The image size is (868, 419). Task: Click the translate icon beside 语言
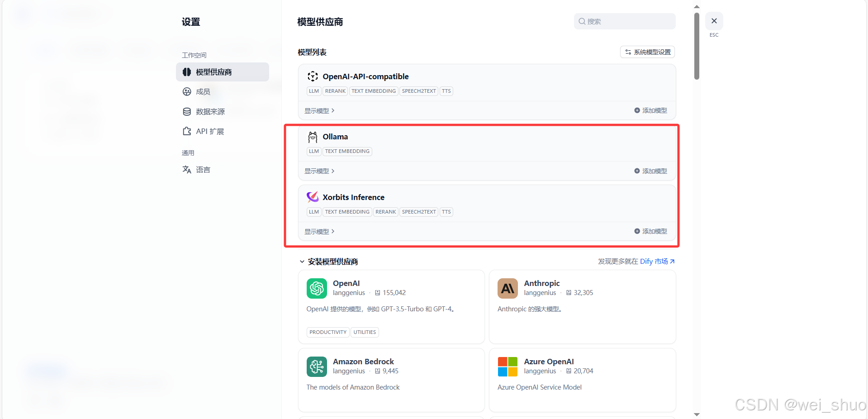187,170
